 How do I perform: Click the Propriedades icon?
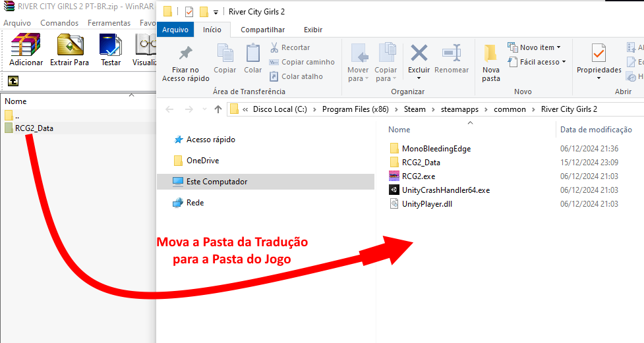[599, 53]
